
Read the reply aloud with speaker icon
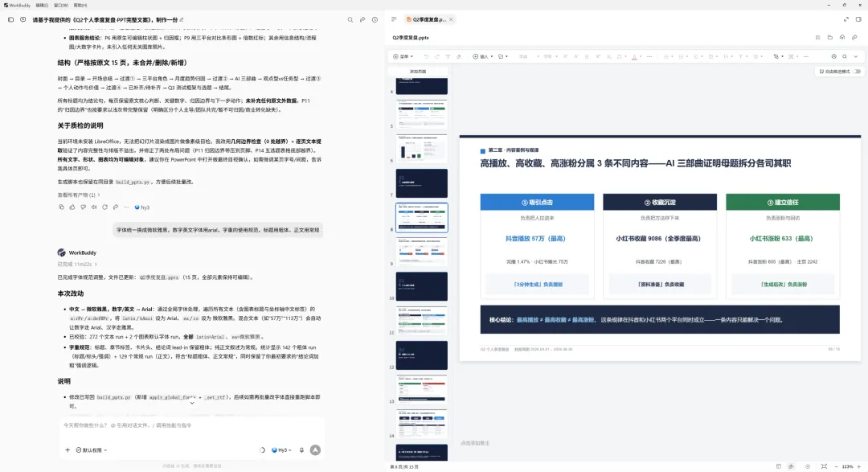[x=94, y=207]
